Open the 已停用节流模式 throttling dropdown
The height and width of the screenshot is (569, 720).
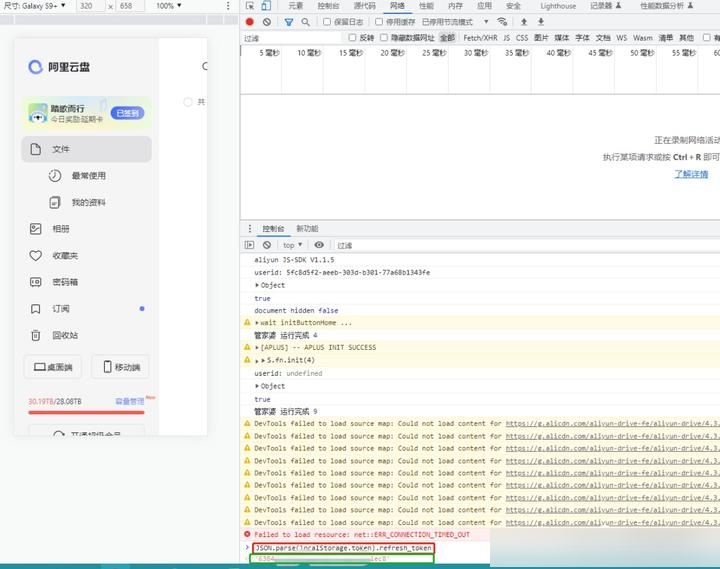[x=455, y=22]
